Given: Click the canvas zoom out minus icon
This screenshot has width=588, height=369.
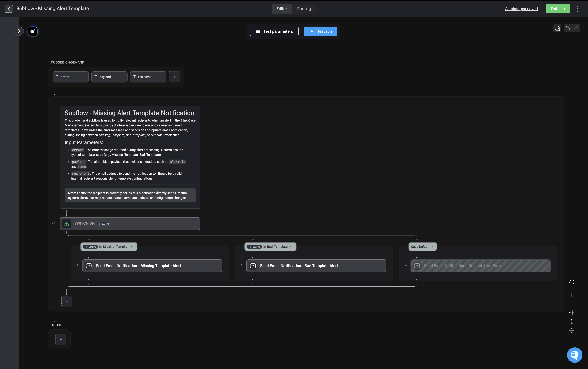Looking at the screenshot, I should pyautogui.click(x=572, y=304).
